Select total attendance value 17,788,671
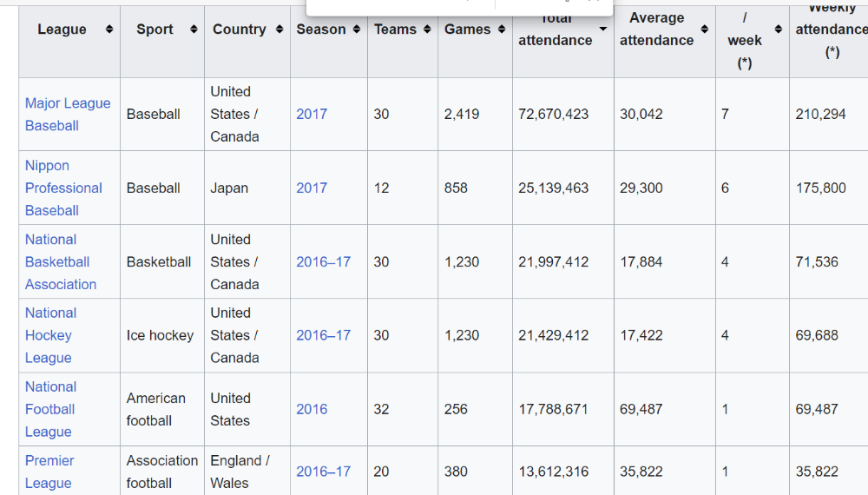 554,409
